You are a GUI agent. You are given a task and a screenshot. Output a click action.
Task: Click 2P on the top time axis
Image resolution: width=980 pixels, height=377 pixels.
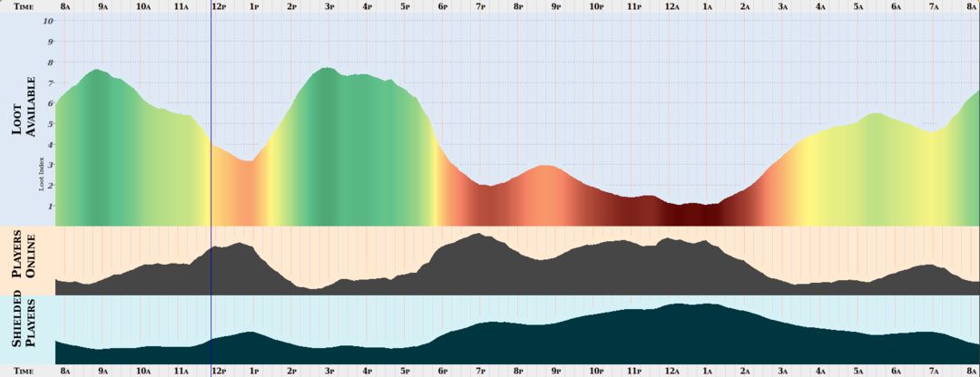pyautogui.click(x=291, y=6)
